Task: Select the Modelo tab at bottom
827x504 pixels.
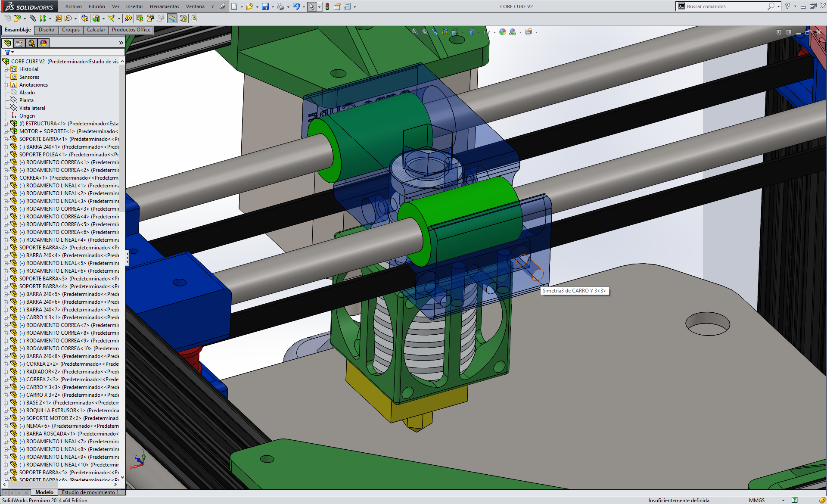Action: click(x=44, y=492)
